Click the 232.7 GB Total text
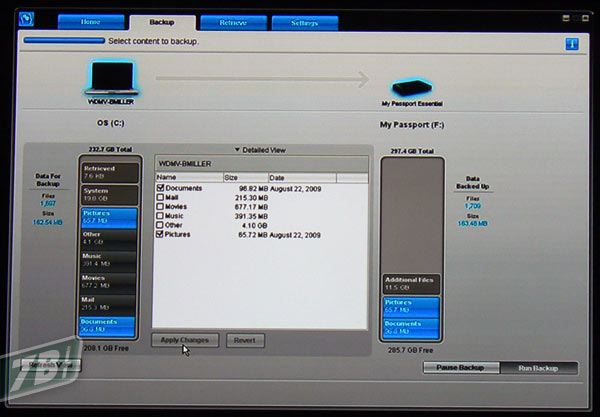The height and width of the screenshot is (417, 600). [x=110, y=149]
